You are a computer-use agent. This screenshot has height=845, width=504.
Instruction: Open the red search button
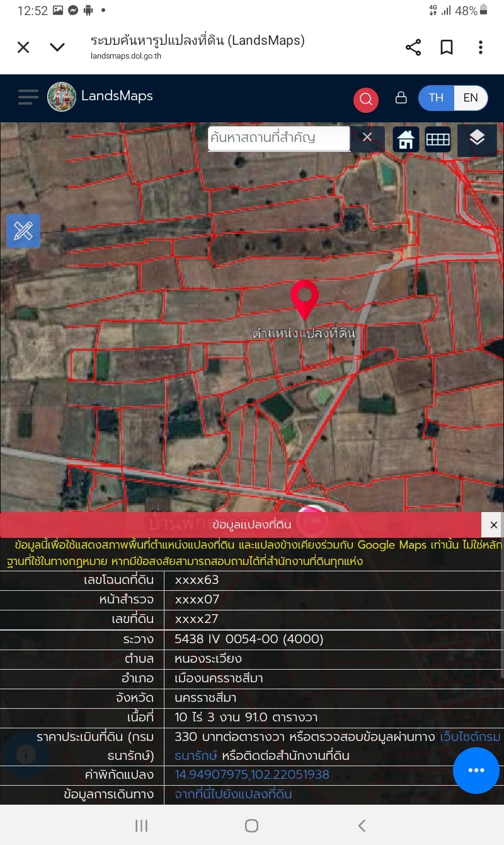366,100
